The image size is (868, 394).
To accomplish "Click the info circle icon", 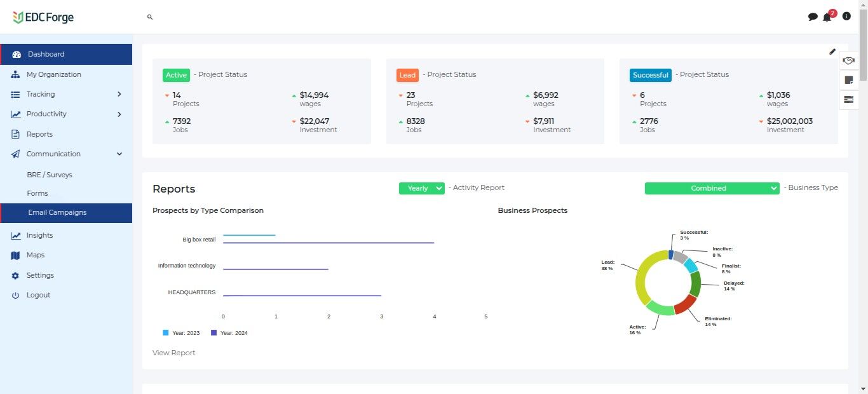I will tap(846, 17).
